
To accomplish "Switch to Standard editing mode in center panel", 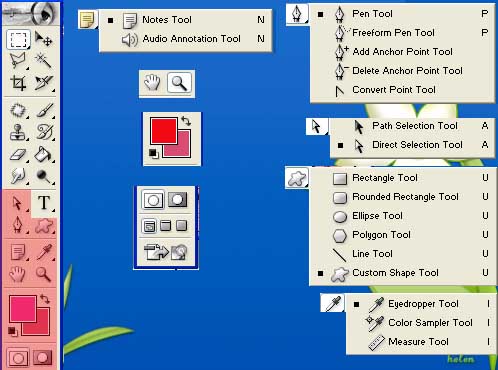I will coord(153,200).
